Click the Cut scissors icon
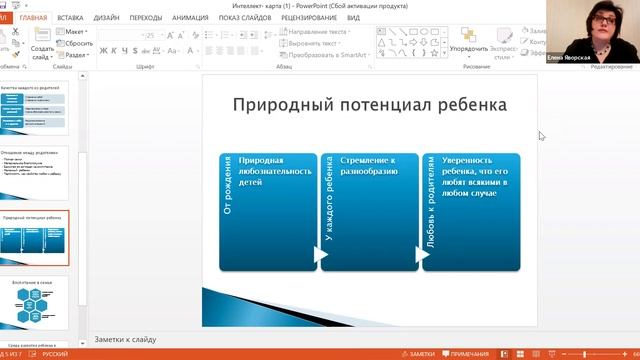This screenshot has width=640, height=360. 16,31
